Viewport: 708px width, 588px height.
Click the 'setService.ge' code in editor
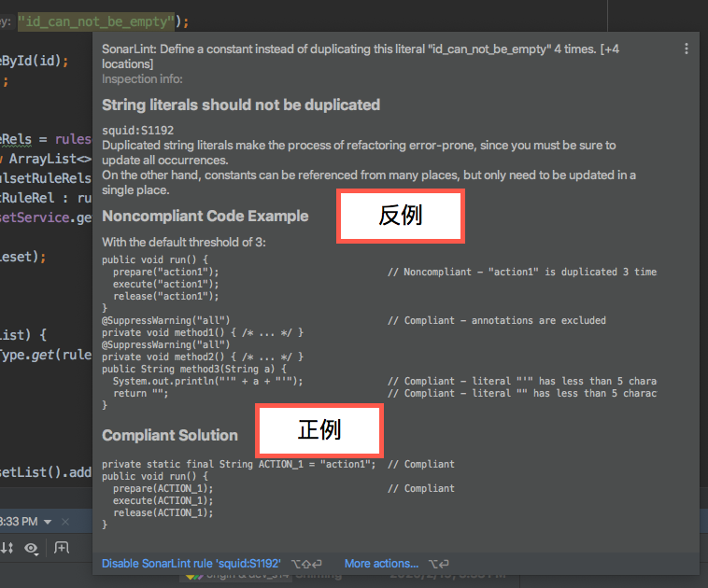coord(46,217)
